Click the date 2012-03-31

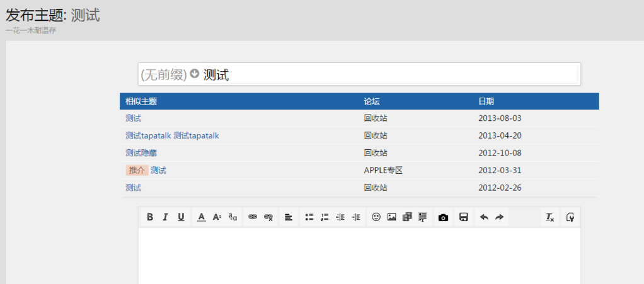pyautogui.click(x=500, y=170)
